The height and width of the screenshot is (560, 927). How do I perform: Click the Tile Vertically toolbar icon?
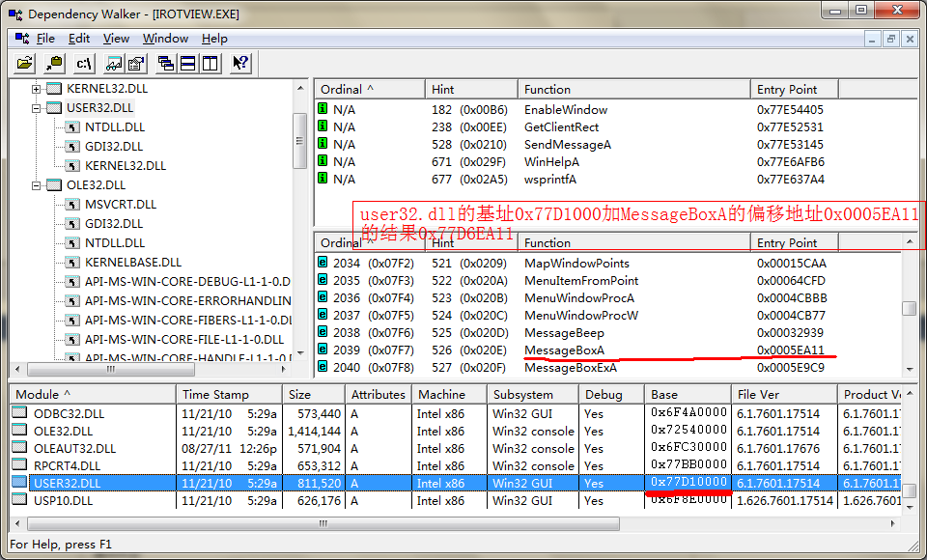(x=211, y=63)
